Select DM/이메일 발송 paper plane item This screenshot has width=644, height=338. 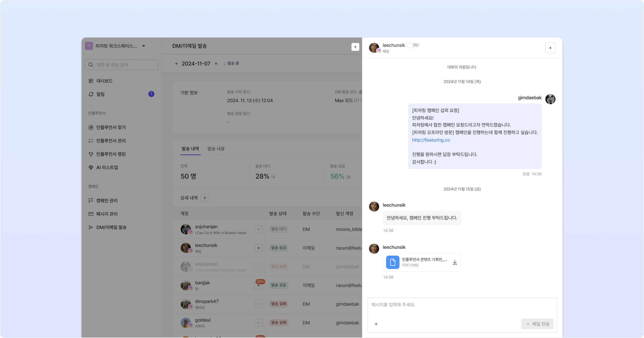click(111, 227)
